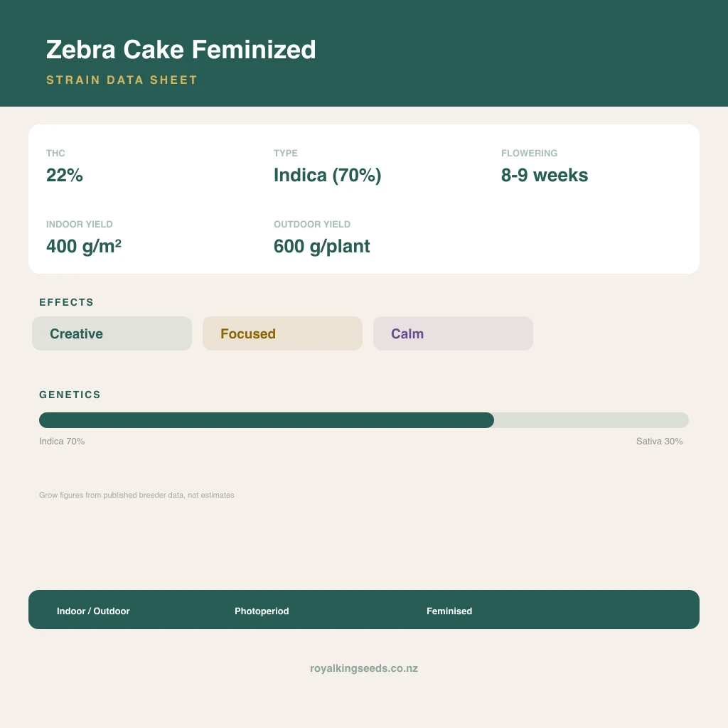
Task: Click the Effects section heading
Action: click(66, 302)
